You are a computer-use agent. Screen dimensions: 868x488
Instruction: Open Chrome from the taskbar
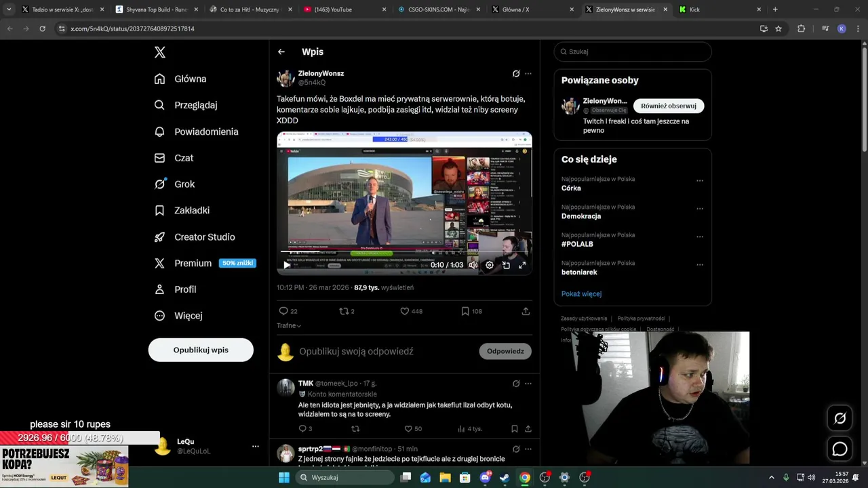click(x=525, y=477)
